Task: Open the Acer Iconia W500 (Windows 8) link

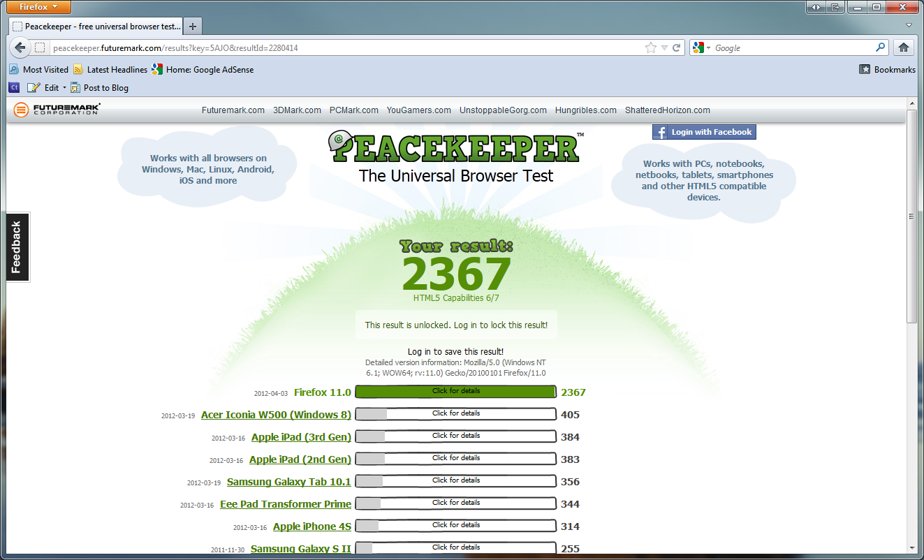Action: [x=276, y=415]
